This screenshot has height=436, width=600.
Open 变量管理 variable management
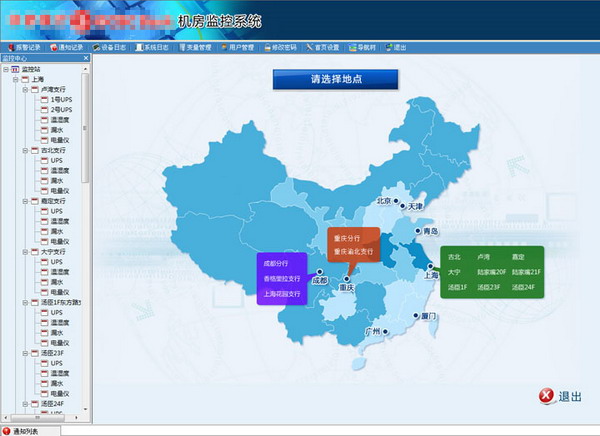pyautogui.click(x=197, y=47)
